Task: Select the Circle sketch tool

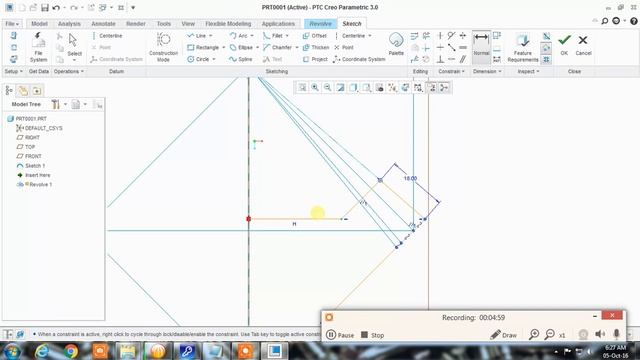Action: [198, 59]
